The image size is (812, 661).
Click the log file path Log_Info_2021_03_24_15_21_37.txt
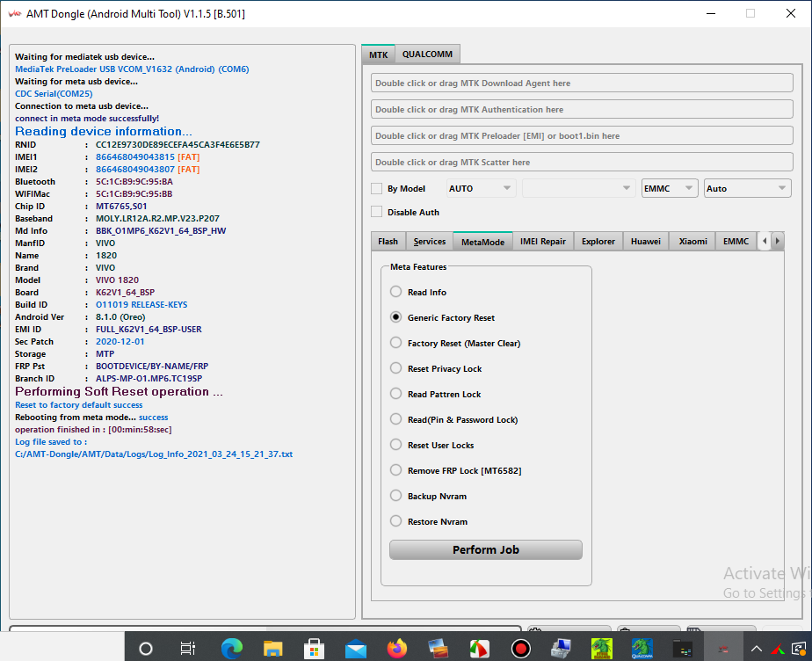[x=154, y=454]
